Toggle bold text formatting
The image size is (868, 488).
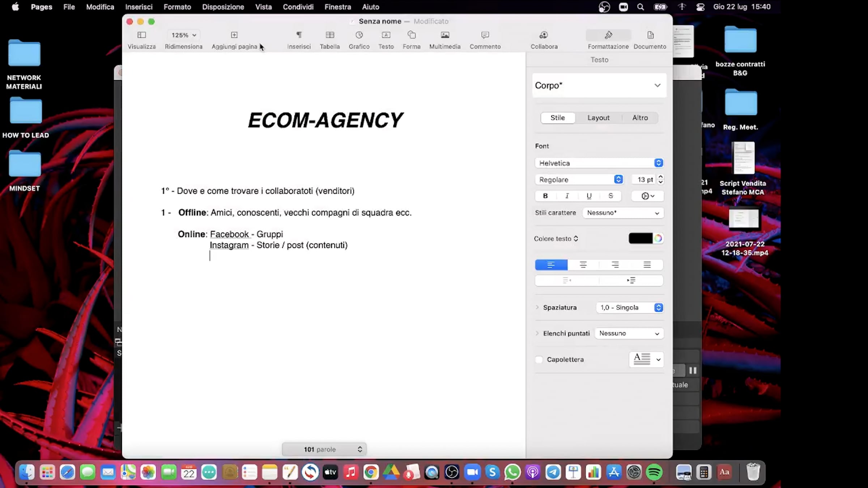[545, 196]
